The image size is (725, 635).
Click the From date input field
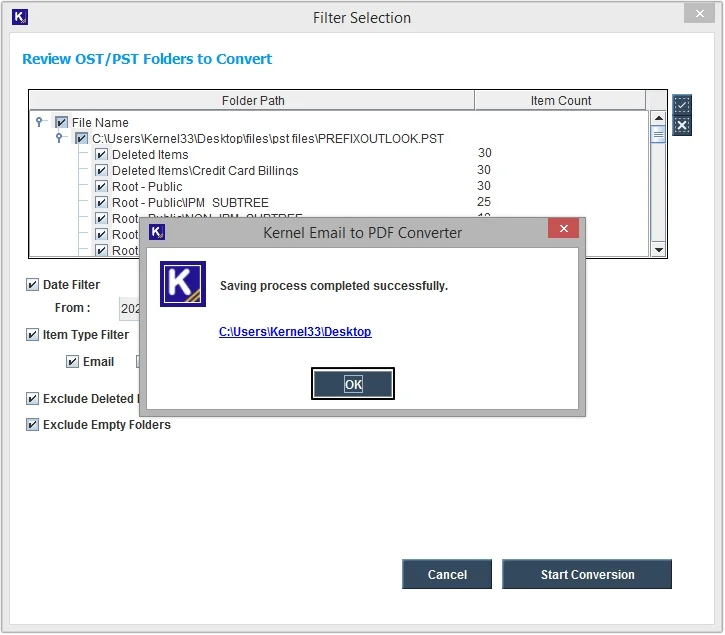[x=129, y=308]
